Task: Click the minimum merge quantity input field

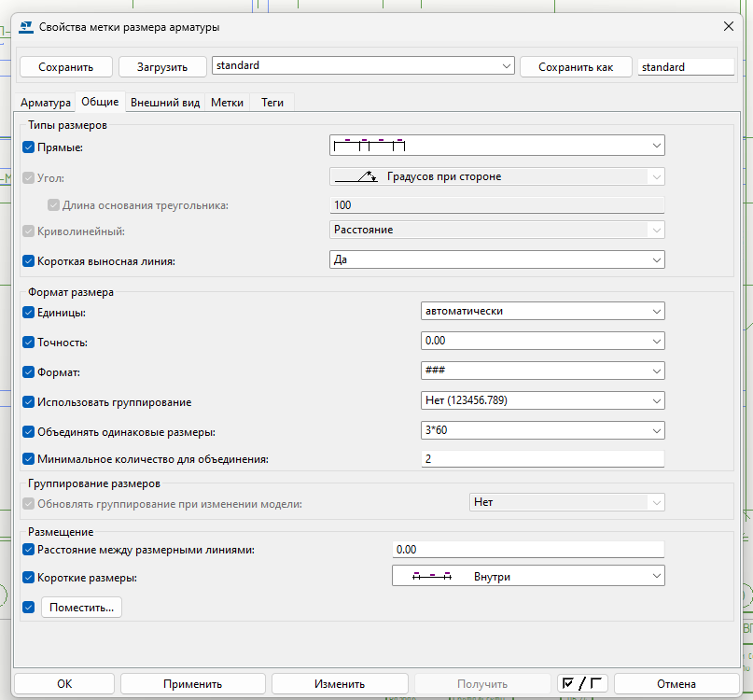Action: tap(542, 459)
